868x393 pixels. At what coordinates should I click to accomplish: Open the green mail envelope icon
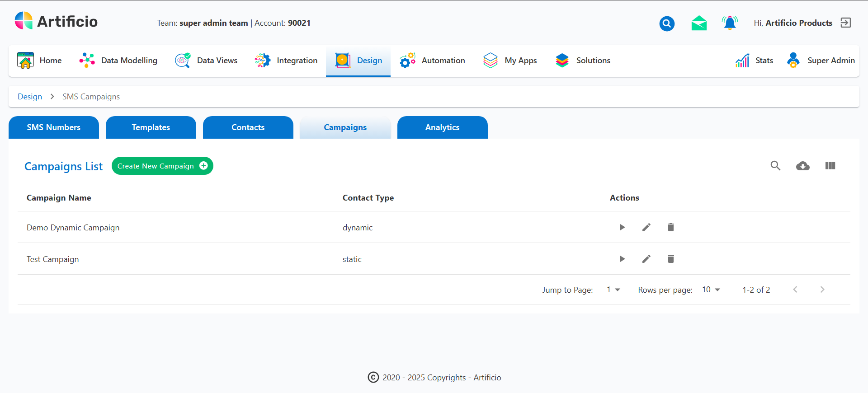699,23
